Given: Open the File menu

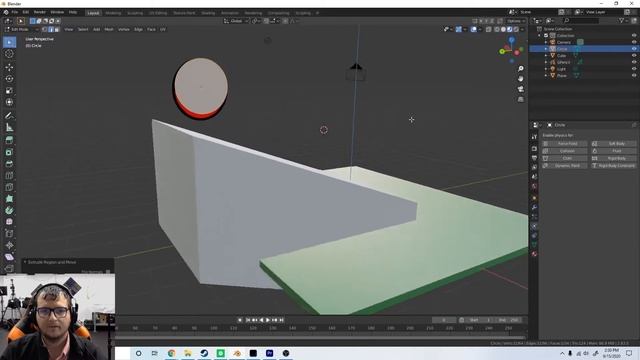Looking at the screenshot, I should point(15,12).
